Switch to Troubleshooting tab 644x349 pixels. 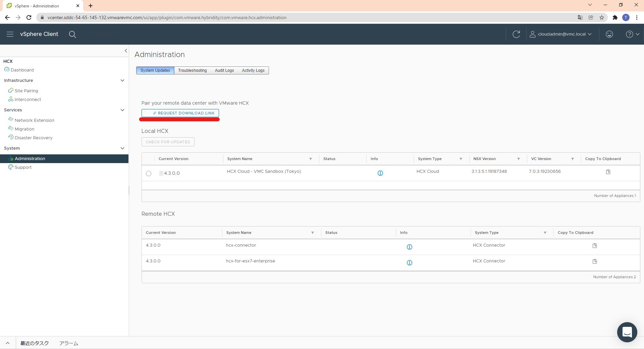click(x=193, y=70)
